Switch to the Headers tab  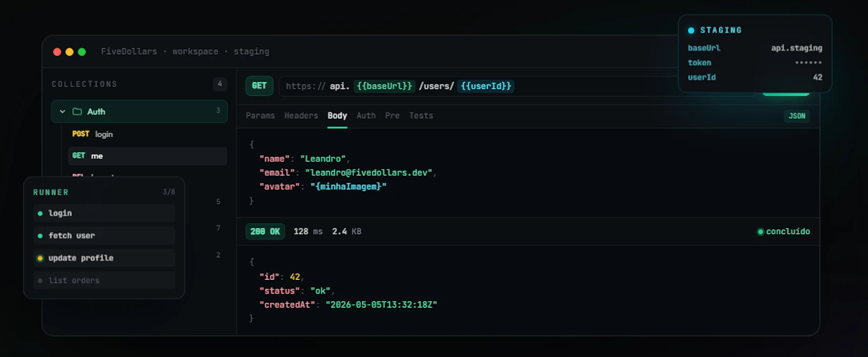tap(301, 116)
